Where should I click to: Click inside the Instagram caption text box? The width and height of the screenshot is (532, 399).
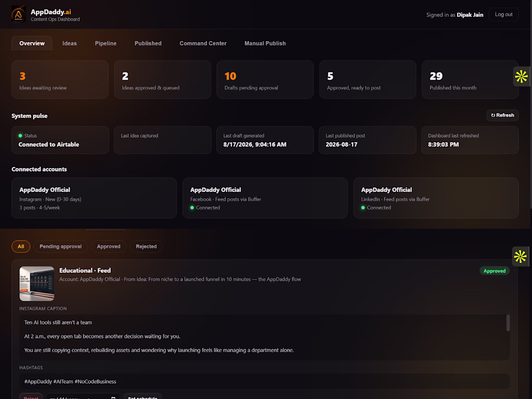[264, 337]
